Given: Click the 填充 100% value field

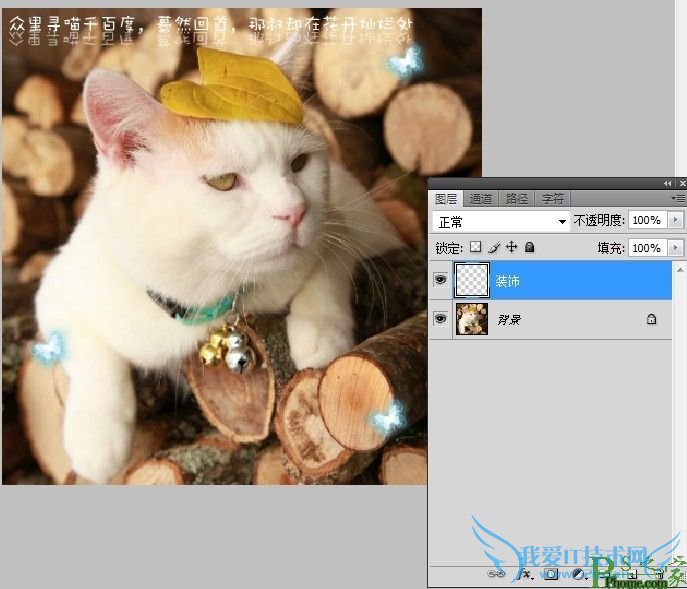Looking at the screenshot, I should (648, 248).
